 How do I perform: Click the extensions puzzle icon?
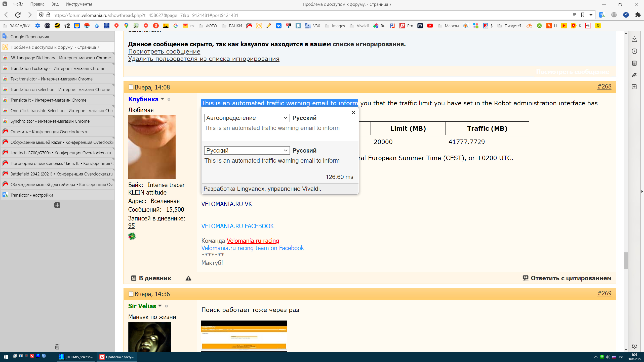coord(638,15)
